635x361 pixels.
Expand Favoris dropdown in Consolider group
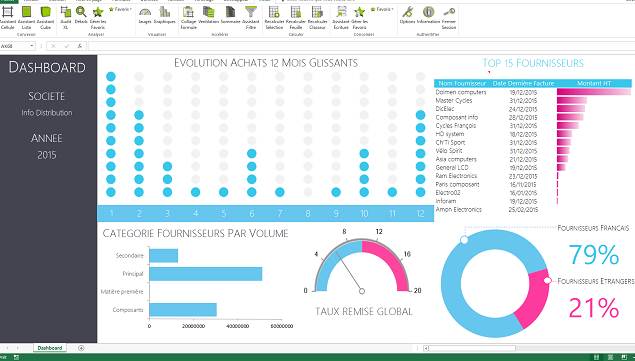382,9
